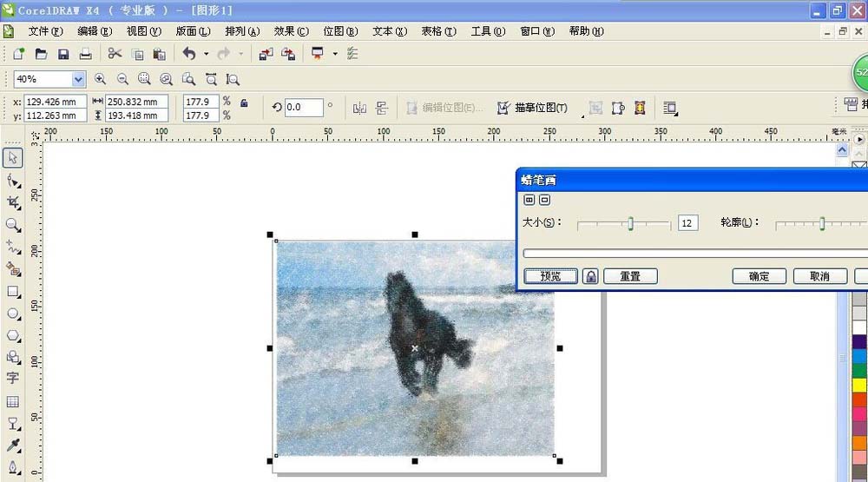
Task: Click the object width field 250.832 mm
Action: tap(137, 102)
